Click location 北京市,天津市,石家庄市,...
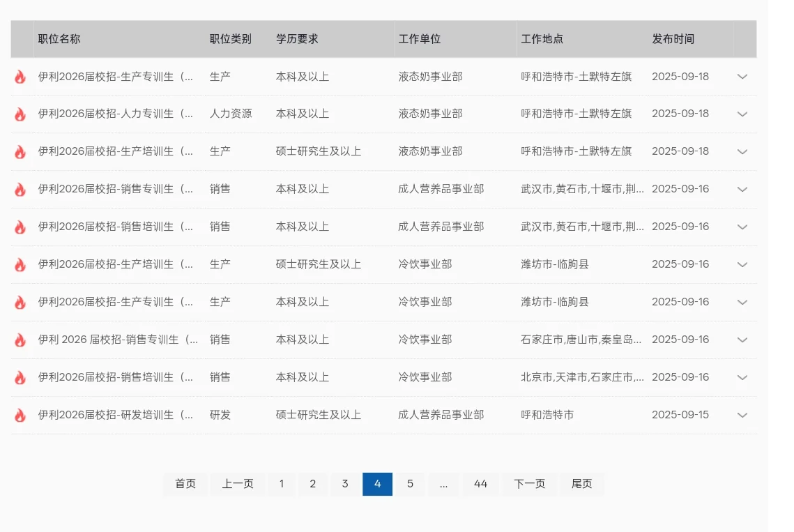The image size is (794, 532). pos(582,377)
